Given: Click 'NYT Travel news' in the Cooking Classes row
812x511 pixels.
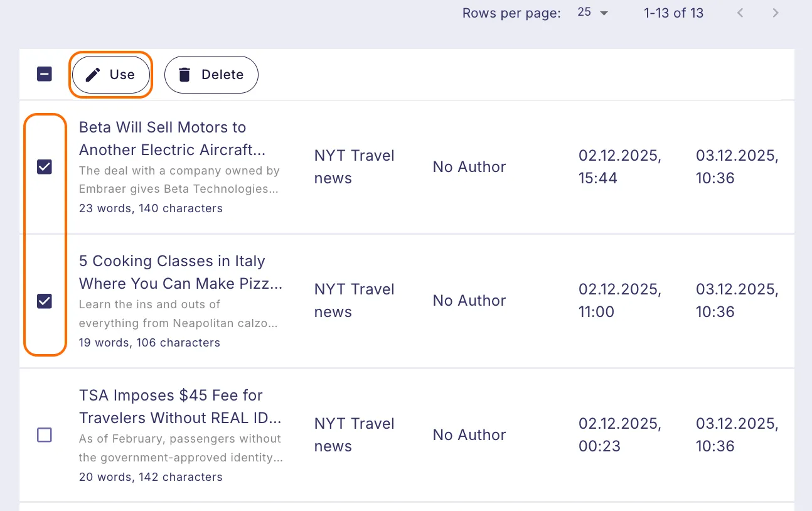Looking at the screenshot, I should point(355,301).
